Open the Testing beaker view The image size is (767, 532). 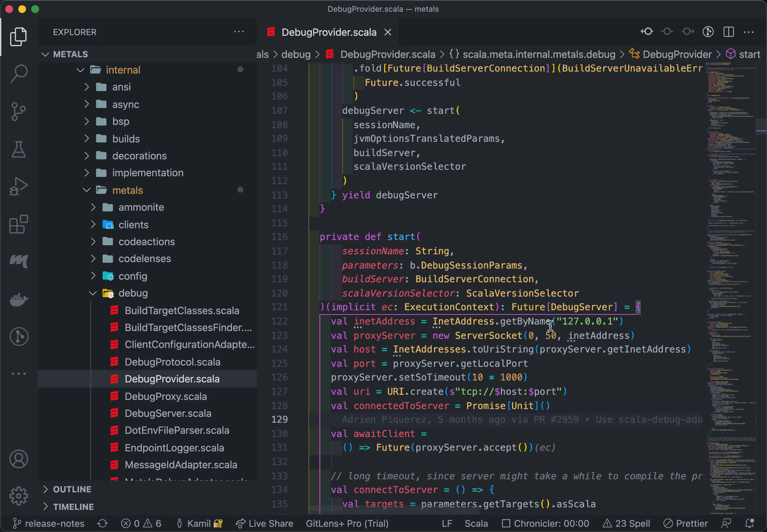[x=19, y=149]
